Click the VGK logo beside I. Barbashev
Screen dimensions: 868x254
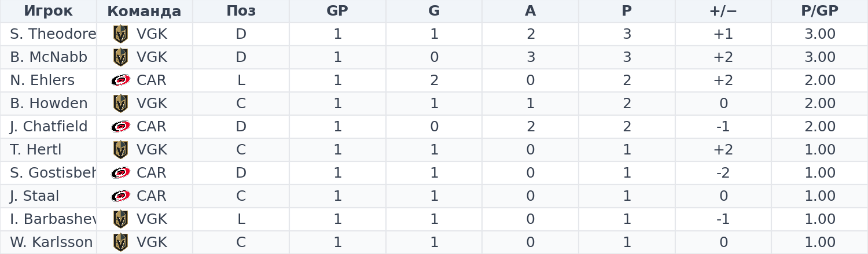(x=120, y=219)
